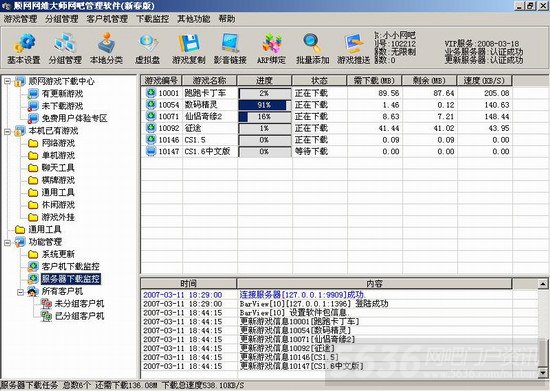Select 免费用户体验专区 tree icon
The height and width of the screenshot is (391, 550).
tap(33, 118)
